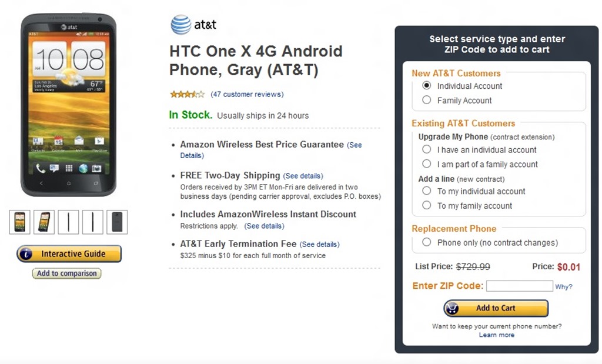Click the AT&T globe logo

180,25
